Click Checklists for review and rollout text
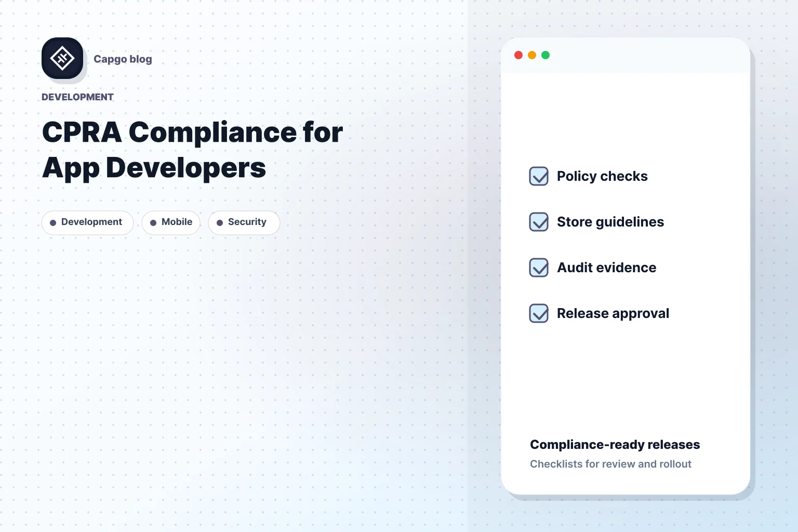Screen dimensions: 798x532 [610, 464]
